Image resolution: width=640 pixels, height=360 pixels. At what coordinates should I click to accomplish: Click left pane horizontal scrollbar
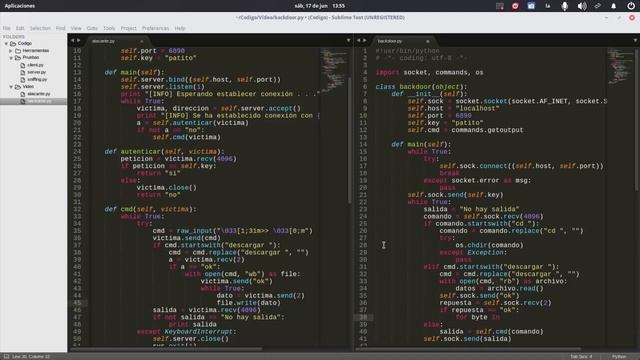pos(166,349)
